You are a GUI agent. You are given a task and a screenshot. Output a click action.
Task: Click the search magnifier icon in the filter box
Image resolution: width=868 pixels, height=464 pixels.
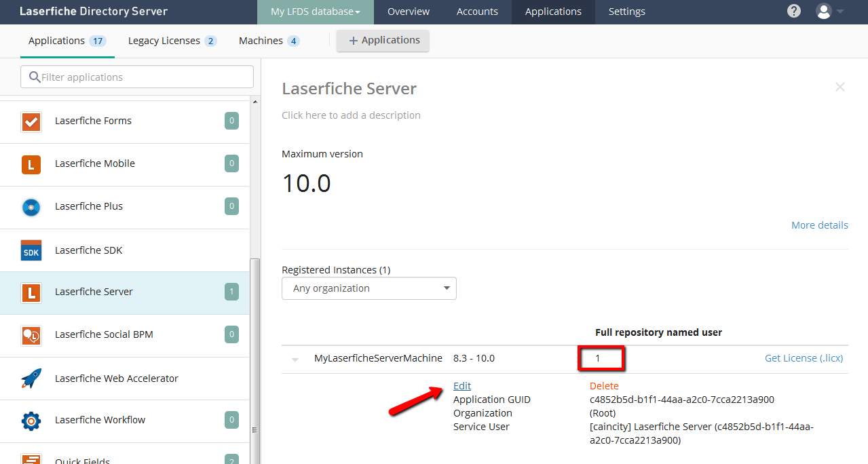click(x=34, y=77)
